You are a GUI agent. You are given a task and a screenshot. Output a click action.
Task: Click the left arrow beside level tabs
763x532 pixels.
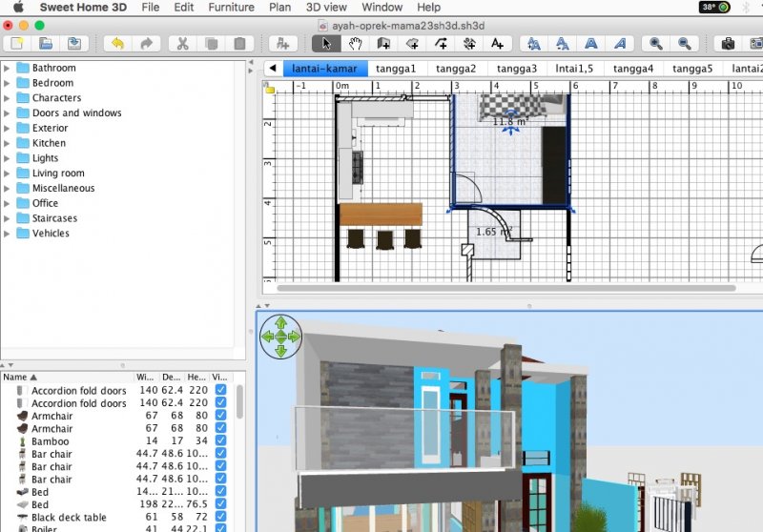point(273,69)
